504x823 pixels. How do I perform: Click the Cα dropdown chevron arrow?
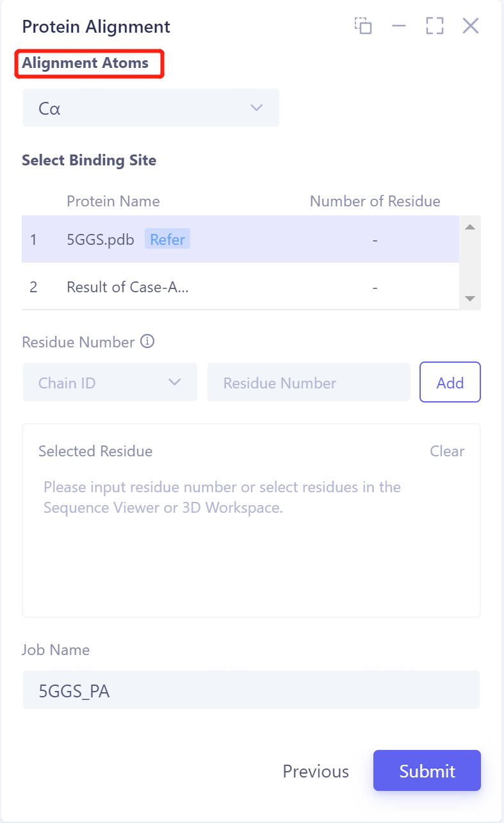click(257, 108)
